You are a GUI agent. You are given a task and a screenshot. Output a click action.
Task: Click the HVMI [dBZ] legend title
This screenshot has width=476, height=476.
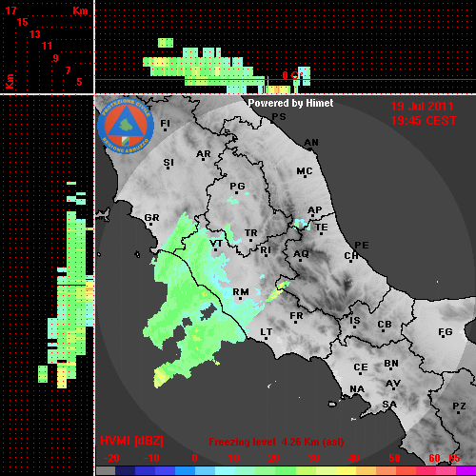[x=131, y=441]
